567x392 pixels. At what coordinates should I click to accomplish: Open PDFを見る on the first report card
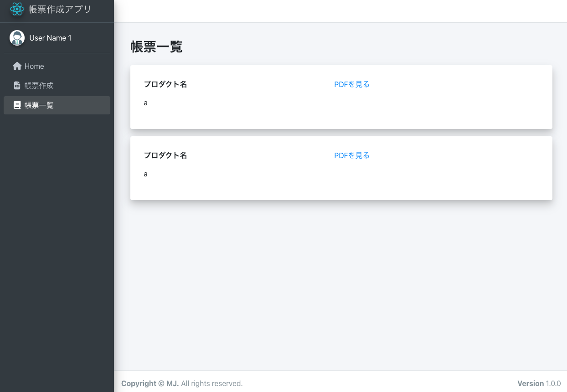351,84
